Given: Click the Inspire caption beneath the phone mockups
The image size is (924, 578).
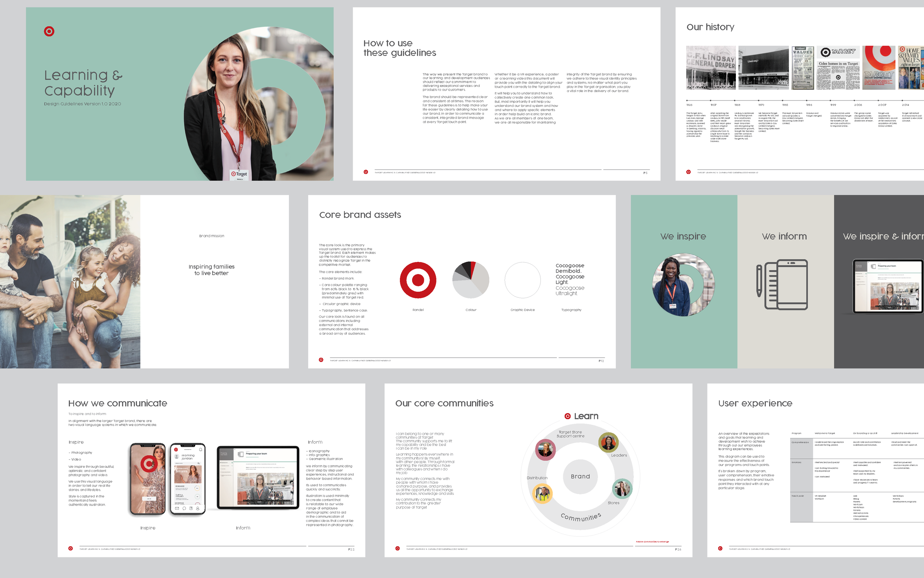Looking at the screenshot, I should 148,528.
